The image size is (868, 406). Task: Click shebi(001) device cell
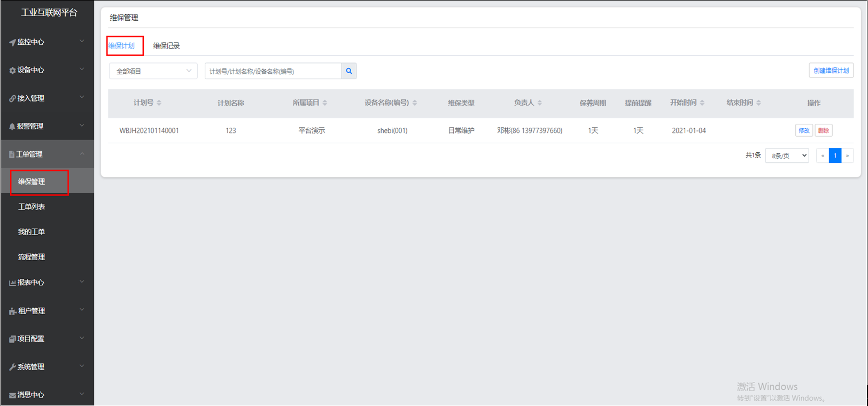pos(392,131)
